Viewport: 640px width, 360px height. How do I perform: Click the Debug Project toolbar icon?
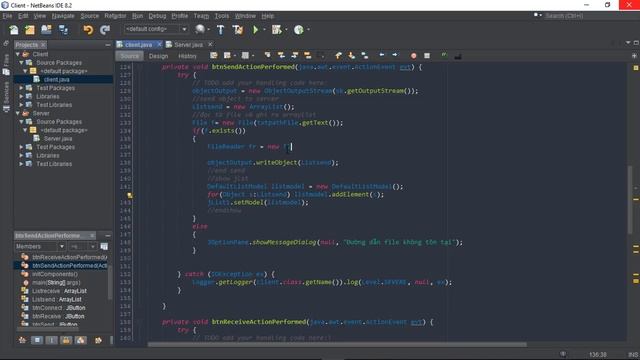click(x=277, y=30)
